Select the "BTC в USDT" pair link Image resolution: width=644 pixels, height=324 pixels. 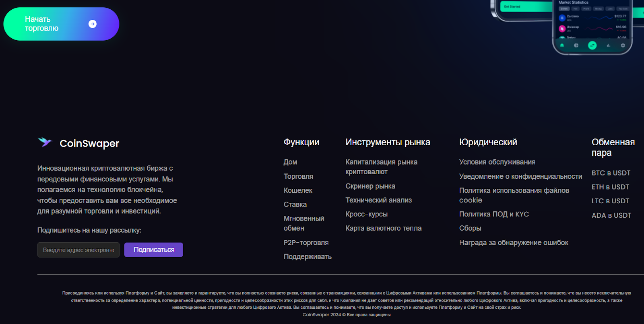611,173
